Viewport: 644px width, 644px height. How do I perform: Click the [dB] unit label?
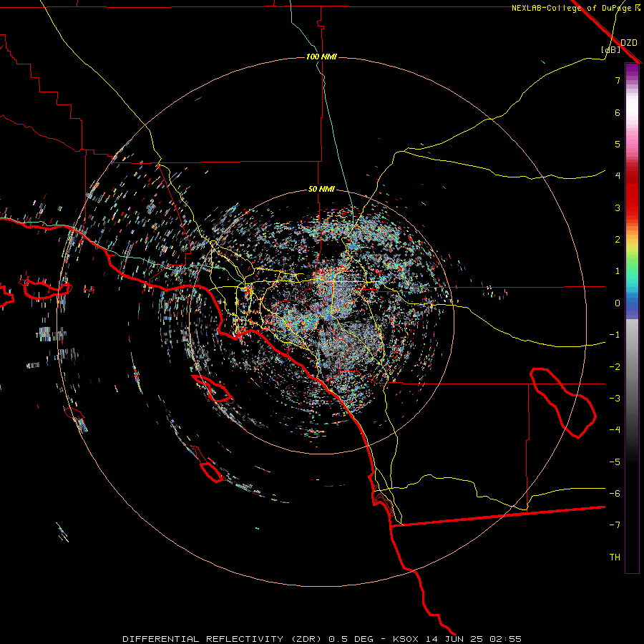pyautogui.click(x=611, y=49)
